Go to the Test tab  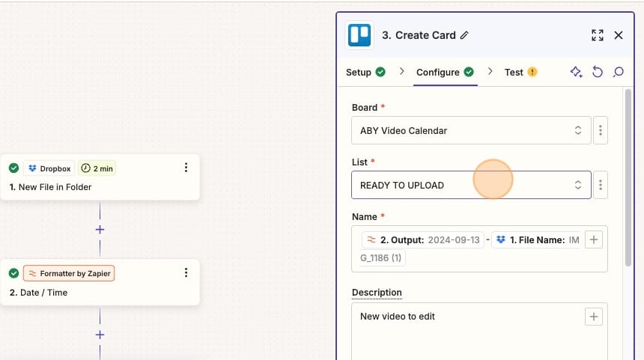[520, 73]
